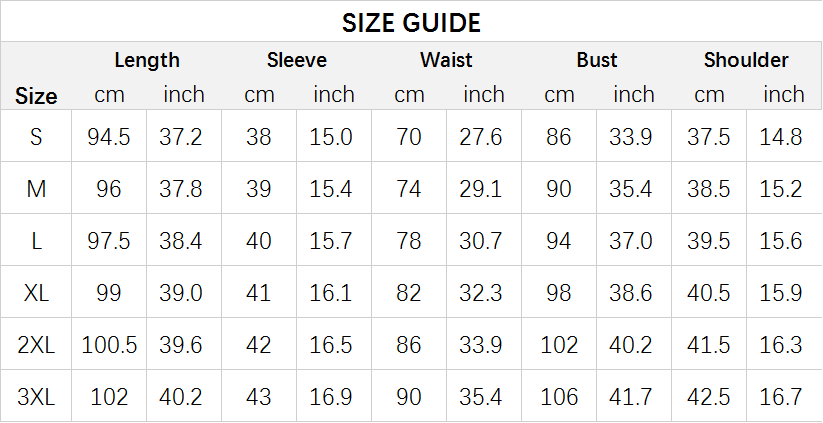Select the 2XL size row label
The height and width of the screenshot is (423, 823).
coord(36,345)
